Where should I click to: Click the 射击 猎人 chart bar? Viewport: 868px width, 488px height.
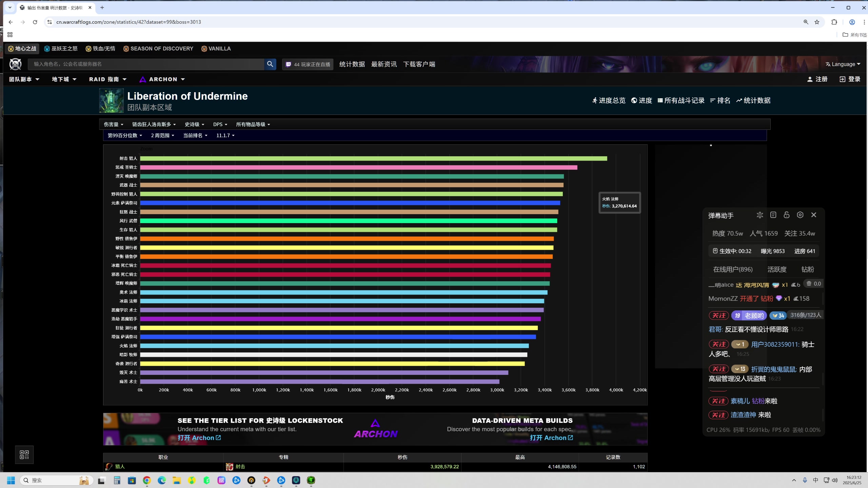click(x=373, y=158)
